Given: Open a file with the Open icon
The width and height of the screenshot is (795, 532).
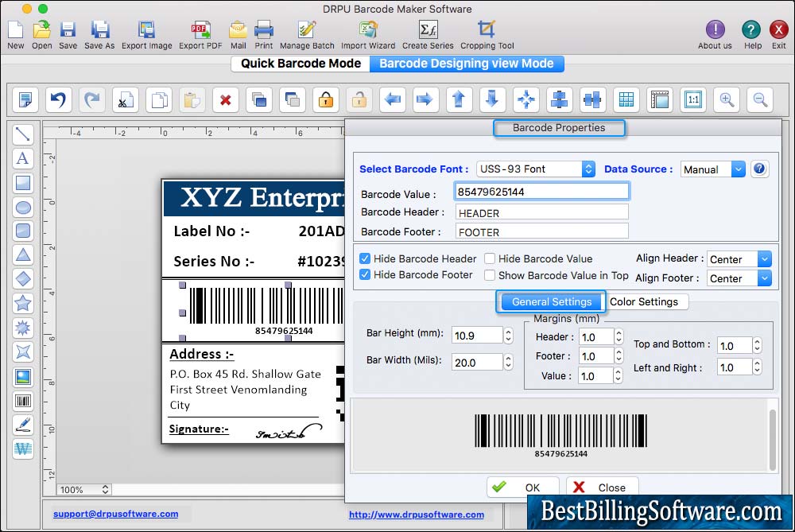Looking at the screenshot, I should click(x=41, y=30).
